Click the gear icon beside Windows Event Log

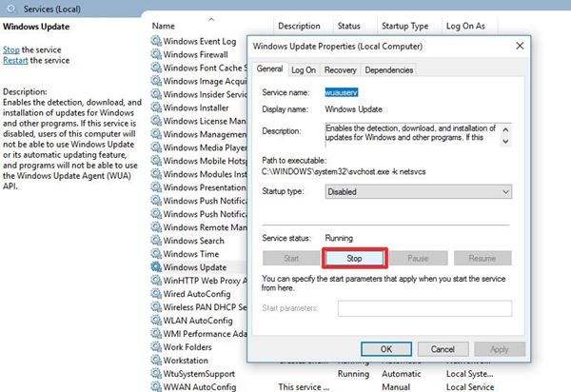point(156,41)
